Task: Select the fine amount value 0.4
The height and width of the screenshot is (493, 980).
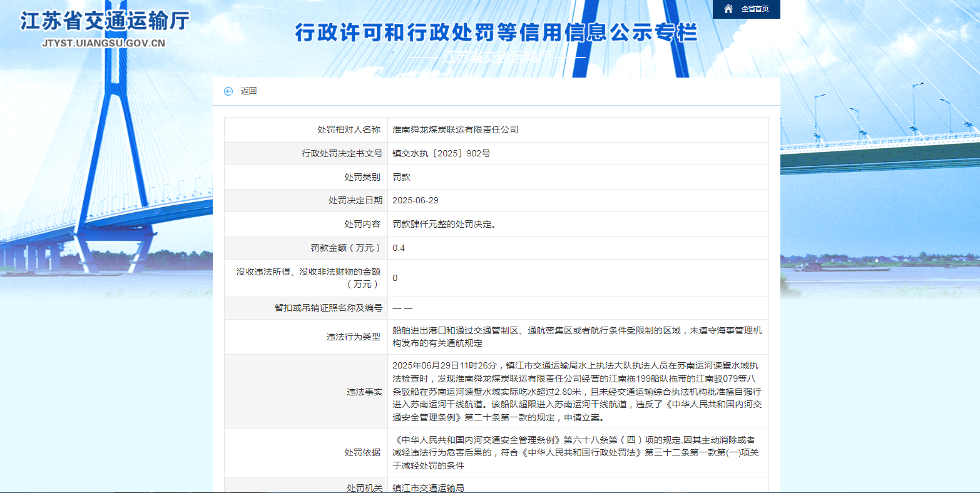Action: (x=399, y=248)
